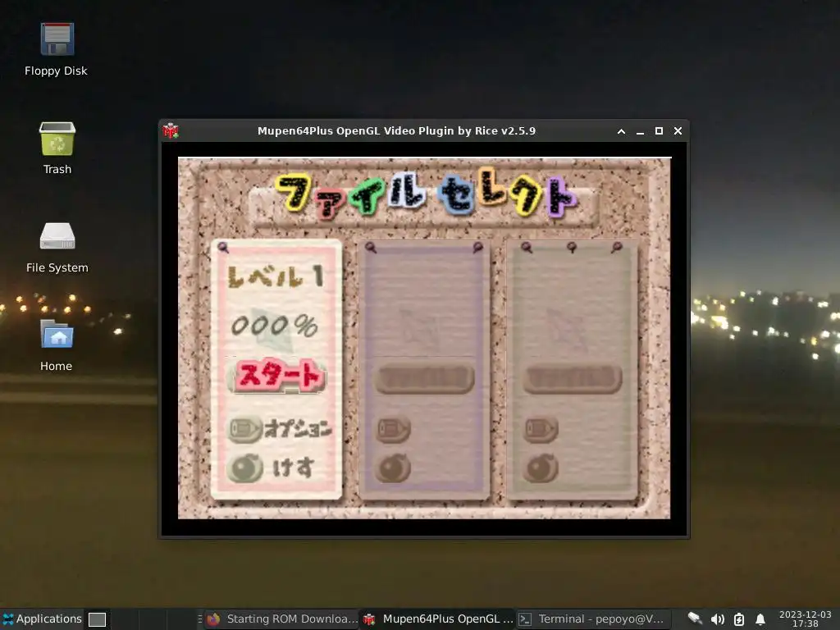
Task: Switch to Mupen64Plus OpenGL taskbar item
Action: [x=438, y=619]
